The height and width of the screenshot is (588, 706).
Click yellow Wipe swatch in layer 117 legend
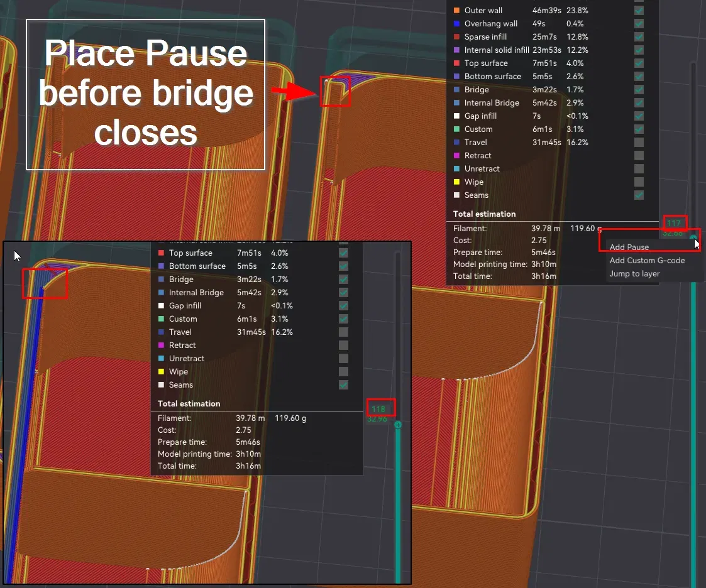tap(456, 182)
